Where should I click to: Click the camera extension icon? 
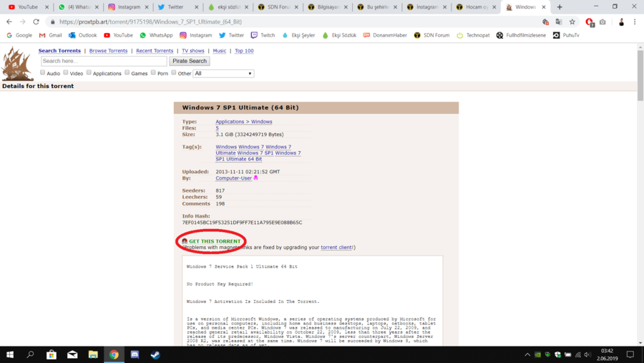pos(602,21)
